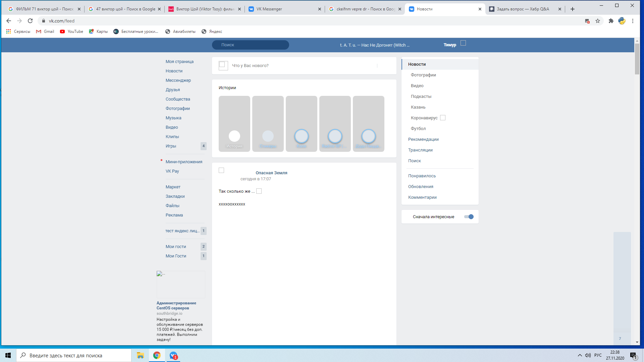The height and width of the screenshot is (362, 644).
Task: Bookmark this page with the star icon
Action: (598, 21)
